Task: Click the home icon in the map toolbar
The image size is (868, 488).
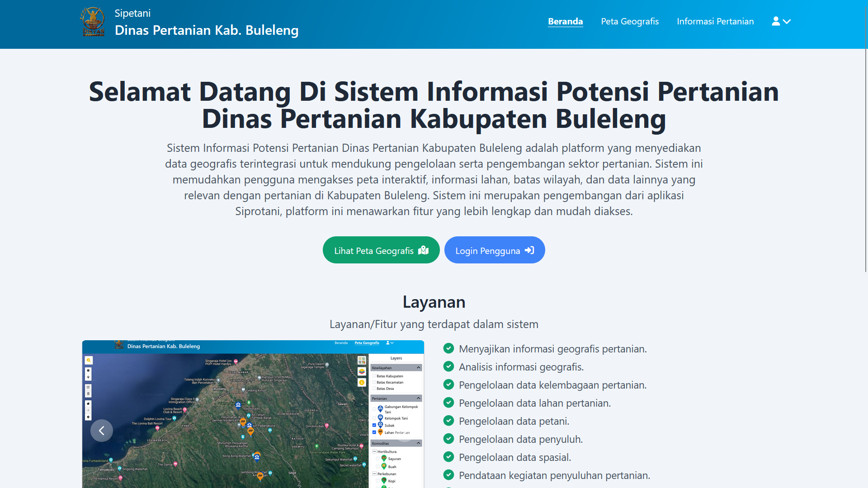Action: click(88, 404)
